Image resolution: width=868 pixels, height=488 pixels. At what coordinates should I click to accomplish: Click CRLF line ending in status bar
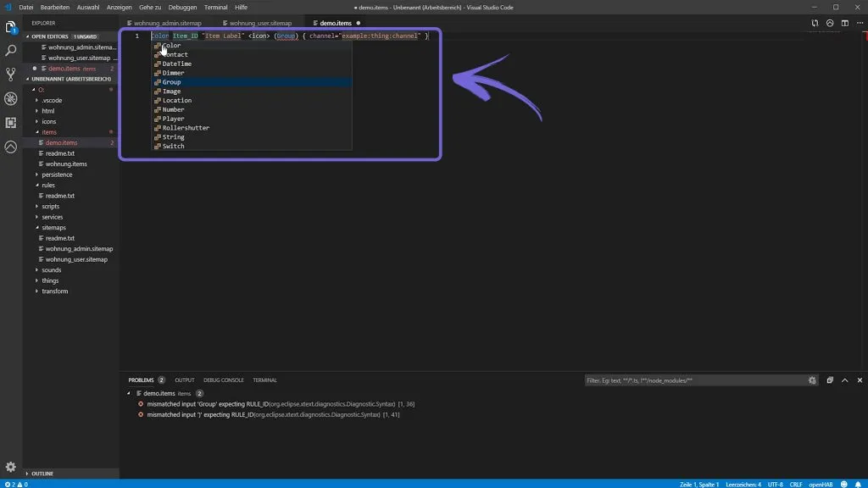(795, 484)
